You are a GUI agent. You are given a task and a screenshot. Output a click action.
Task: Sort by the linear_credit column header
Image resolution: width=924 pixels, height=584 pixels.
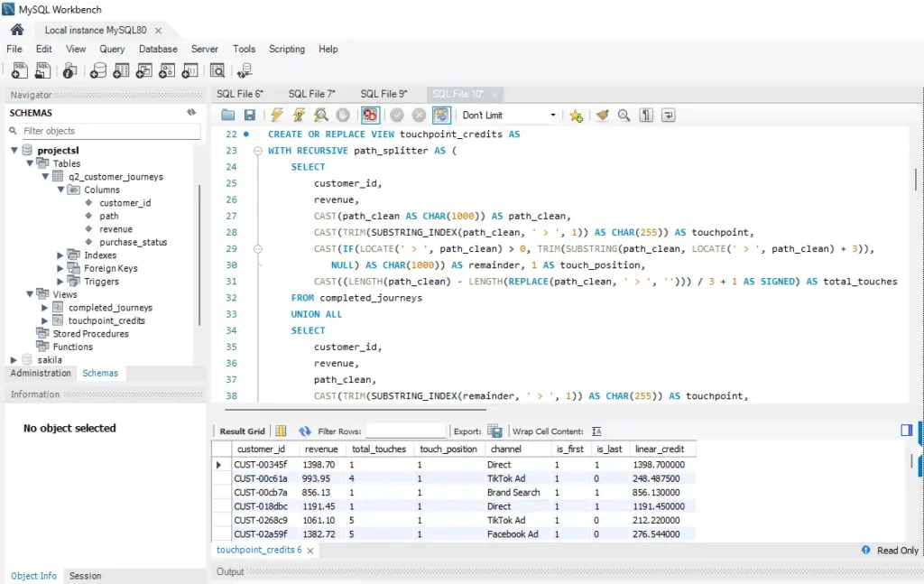pyautogui.click(x=660, y=449)
